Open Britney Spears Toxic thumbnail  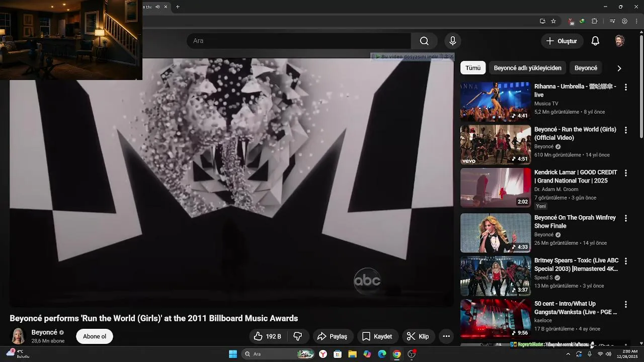coord(496,276)
